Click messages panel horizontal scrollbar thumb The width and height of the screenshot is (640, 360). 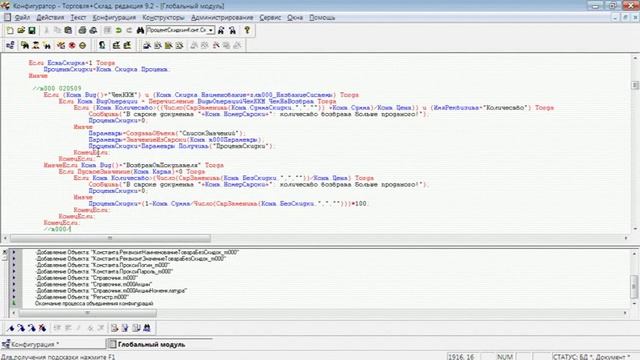(87, 313)
